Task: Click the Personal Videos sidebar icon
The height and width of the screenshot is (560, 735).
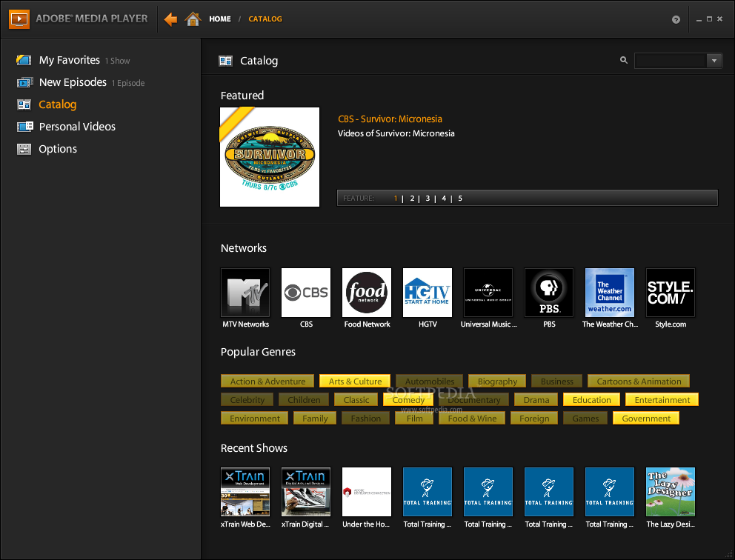Action: (24, 127)
